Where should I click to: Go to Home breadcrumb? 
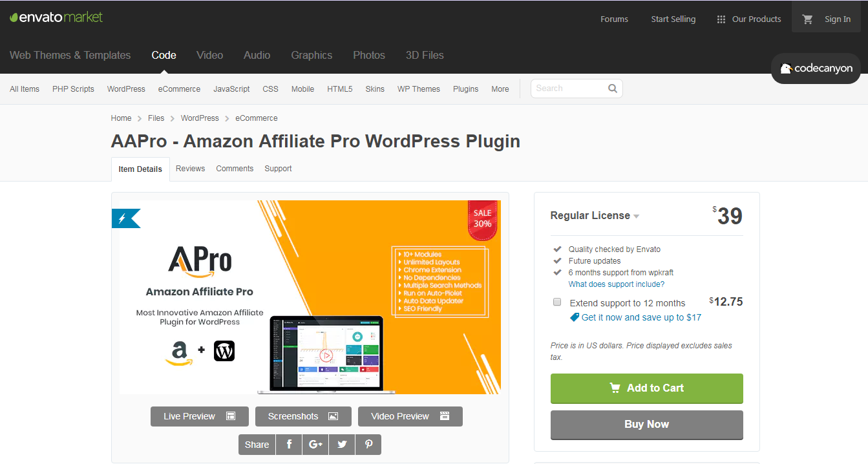(x=121, y=118)
